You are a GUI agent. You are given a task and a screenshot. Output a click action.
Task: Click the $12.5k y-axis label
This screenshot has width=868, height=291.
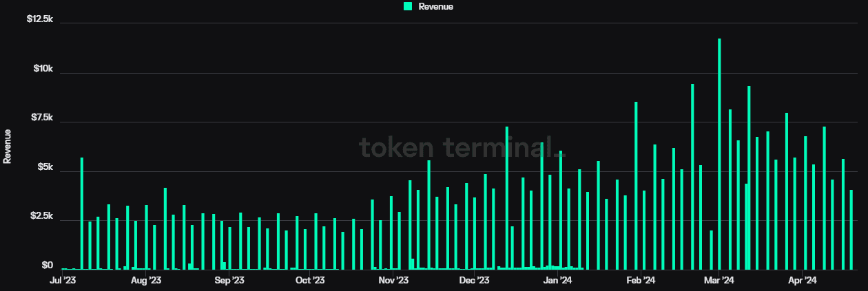[39, 19]
